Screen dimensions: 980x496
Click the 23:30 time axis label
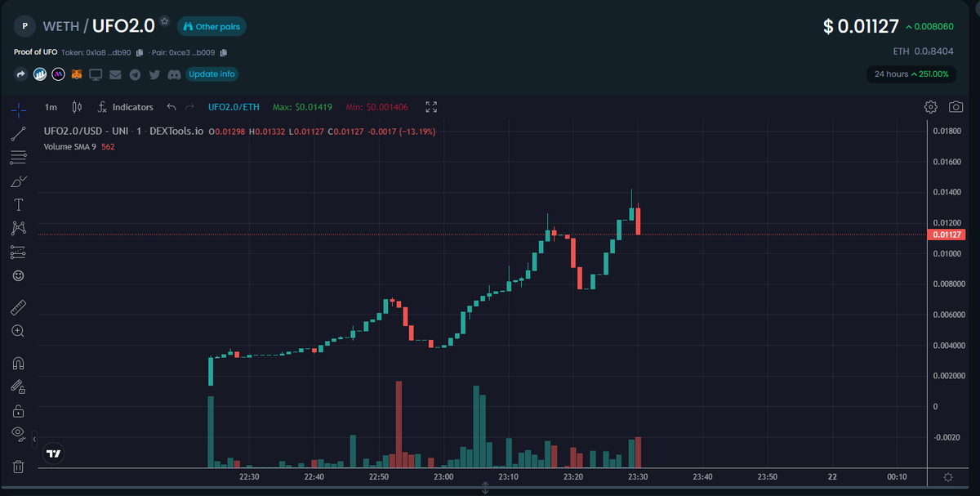(x=638, y=476)
